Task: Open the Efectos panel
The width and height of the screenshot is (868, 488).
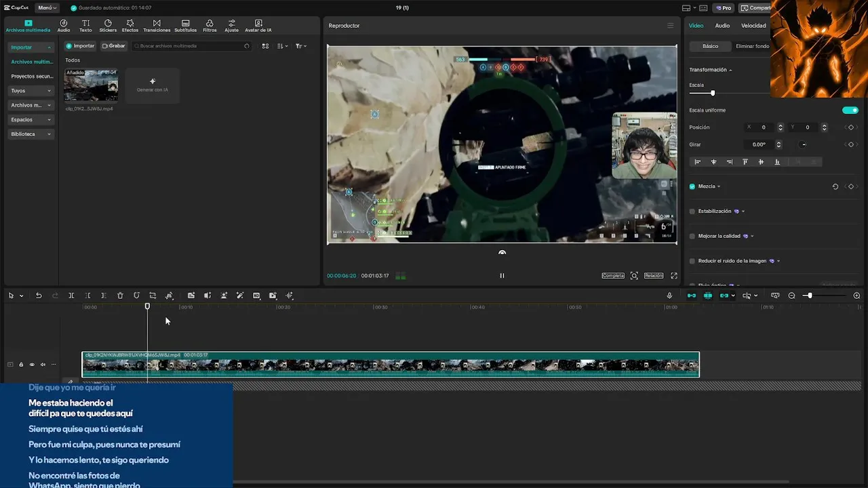Action: [130, 26]
